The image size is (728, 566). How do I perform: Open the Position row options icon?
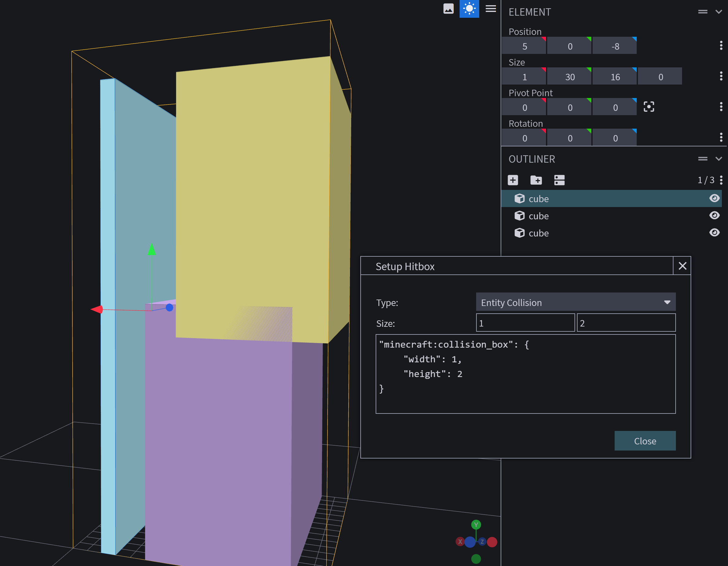pos(721,45)
